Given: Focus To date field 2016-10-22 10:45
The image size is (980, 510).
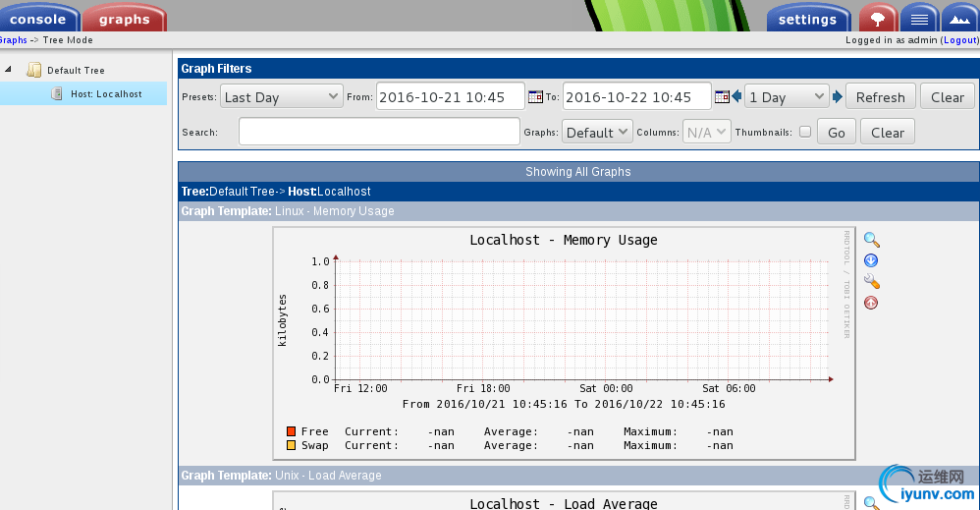Looking at the screenshot, I should pyautogui.click(x=637, y=96).
